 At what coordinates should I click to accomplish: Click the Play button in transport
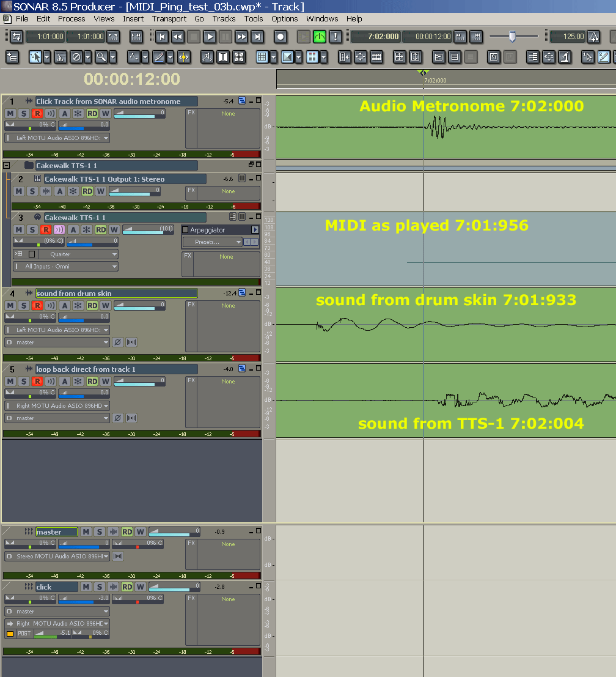210,37
